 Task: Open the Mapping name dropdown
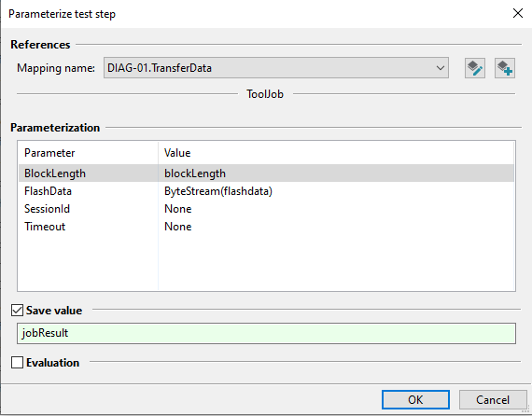point(276,68)
